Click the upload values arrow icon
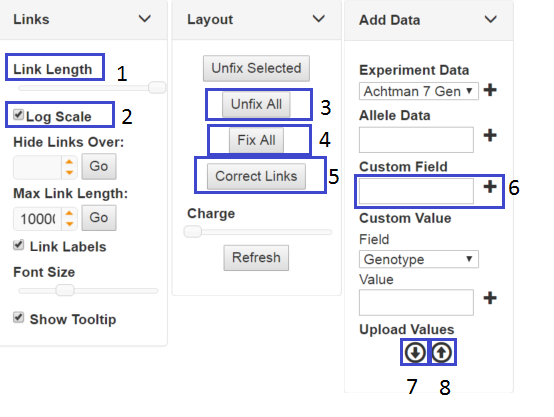 pos(442,352)
